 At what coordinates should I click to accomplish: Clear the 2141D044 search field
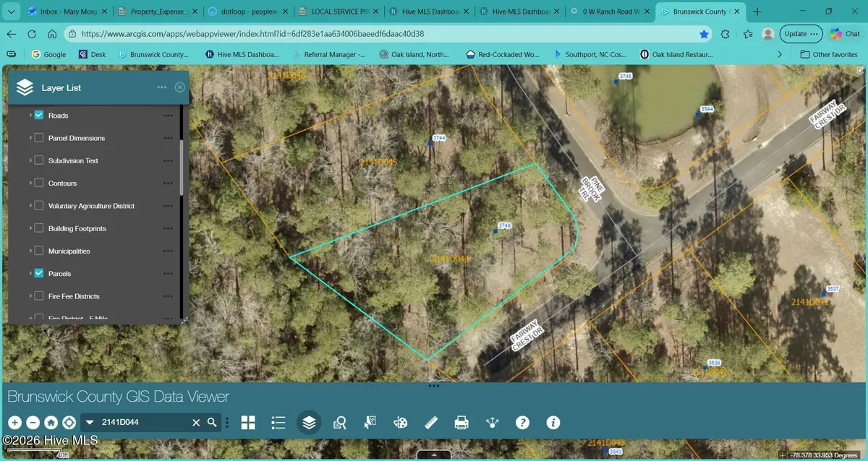[195, 422]
